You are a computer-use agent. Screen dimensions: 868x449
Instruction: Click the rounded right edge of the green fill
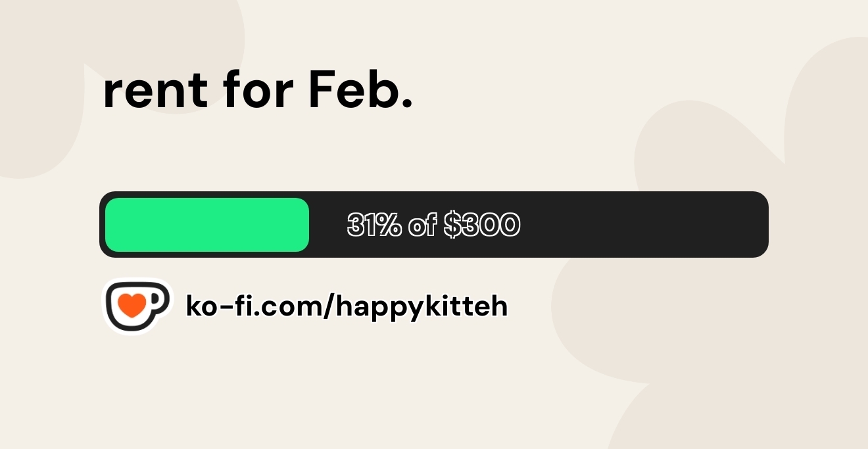(x=305, y=225)
